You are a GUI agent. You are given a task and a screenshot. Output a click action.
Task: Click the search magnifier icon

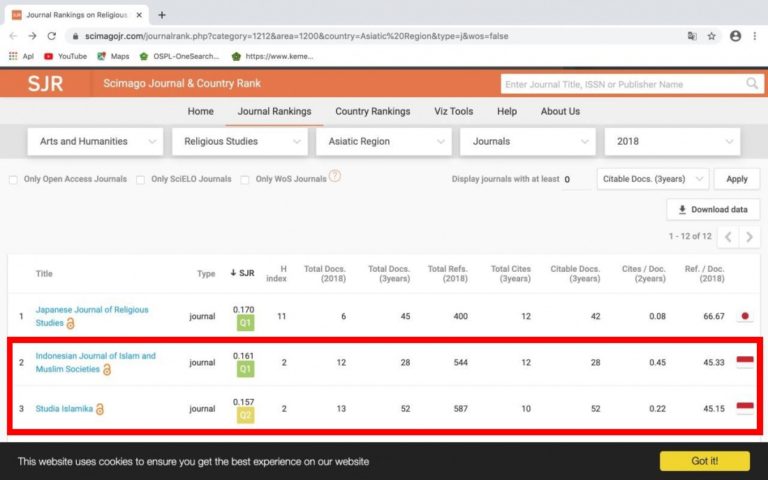tap(752, 84)
